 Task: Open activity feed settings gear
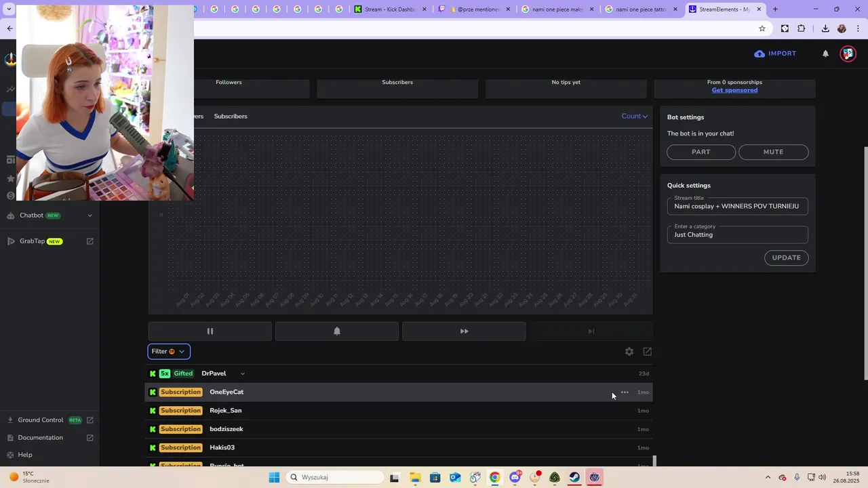pyautogui.click(x=629, y=352)
